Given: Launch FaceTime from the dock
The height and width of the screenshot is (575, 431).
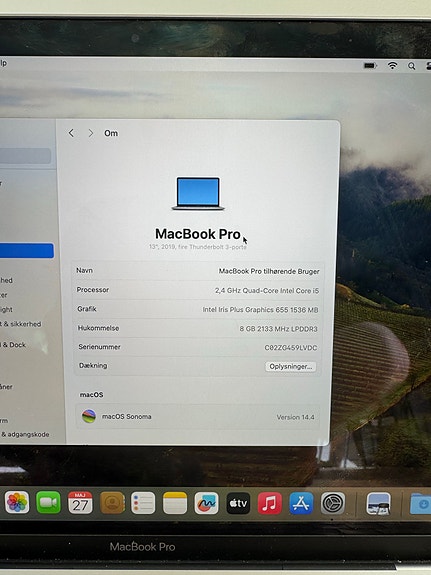Looking at the screenshot, I should click(48, 502).
